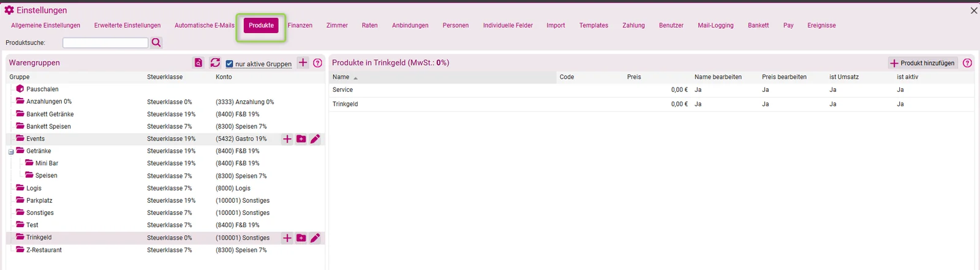Image resolution: width=980 pixels, height=270 pixels.
Task: Switch to the Zahlung tab
Action: (633, 25)
